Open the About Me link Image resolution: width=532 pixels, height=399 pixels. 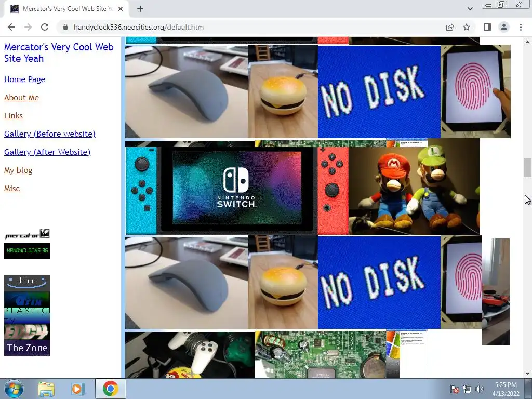(x=21, y=98)
